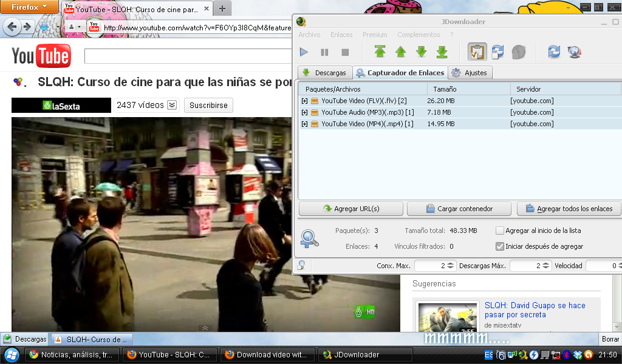Click the grayed-out stop-mark icon

click(x=519, y=52)
